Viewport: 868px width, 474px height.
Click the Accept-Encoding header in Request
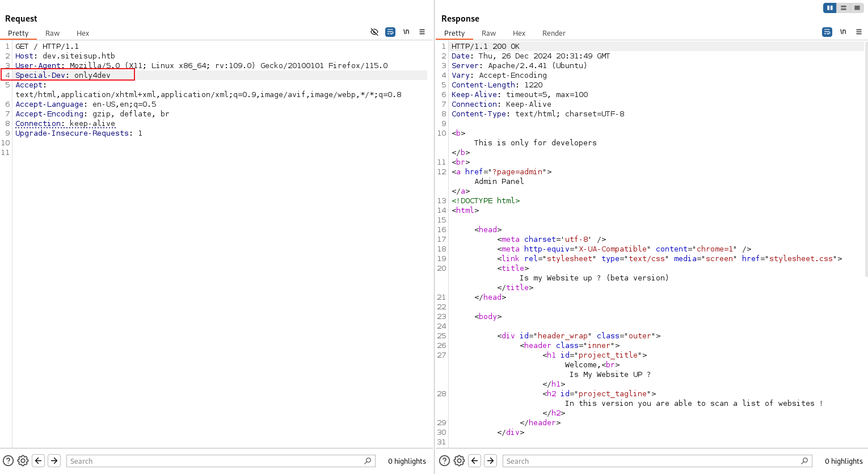click(92, 114)
